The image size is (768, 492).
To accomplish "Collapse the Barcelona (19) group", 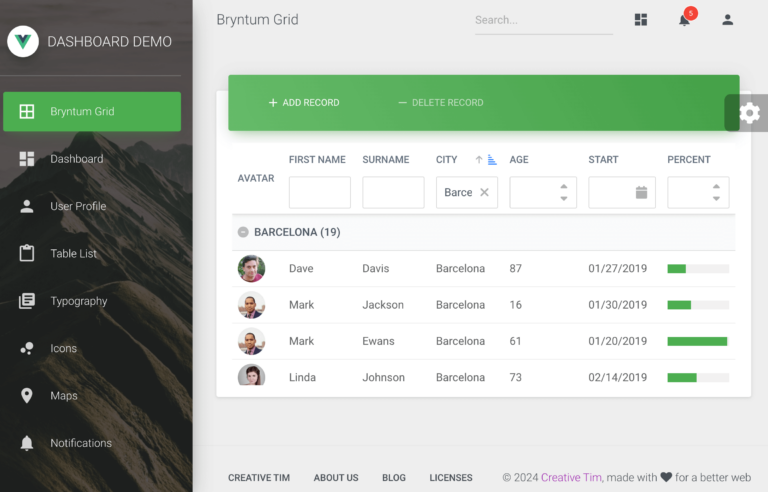I will pyautogui.click(x=243, y=232).
